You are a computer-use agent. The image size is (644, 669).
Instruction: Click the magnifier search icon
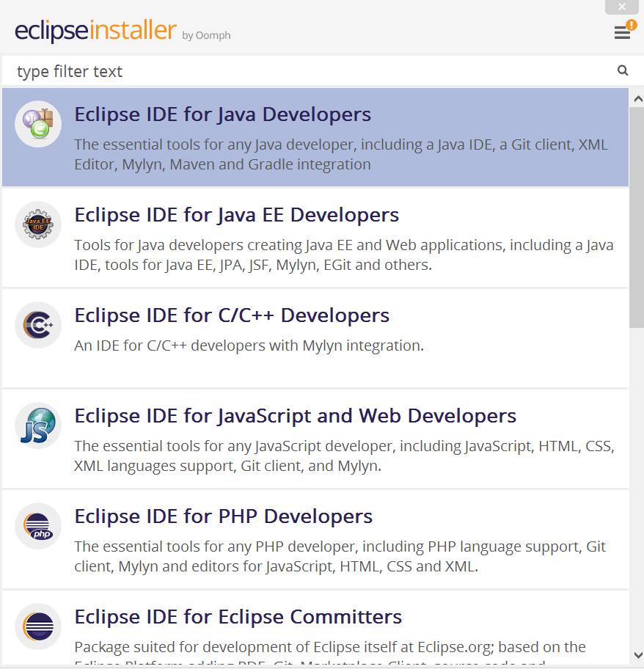point(623,70)
